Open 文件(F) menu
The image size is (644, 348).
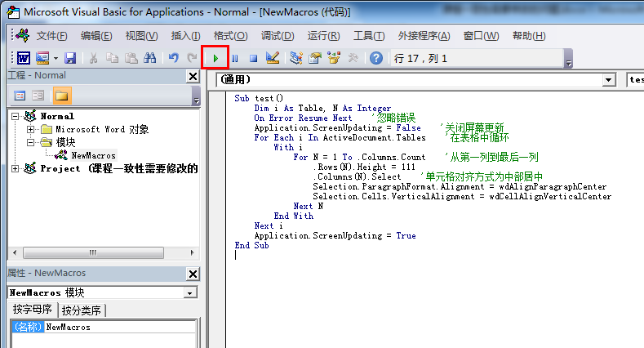tap(51, 36)
